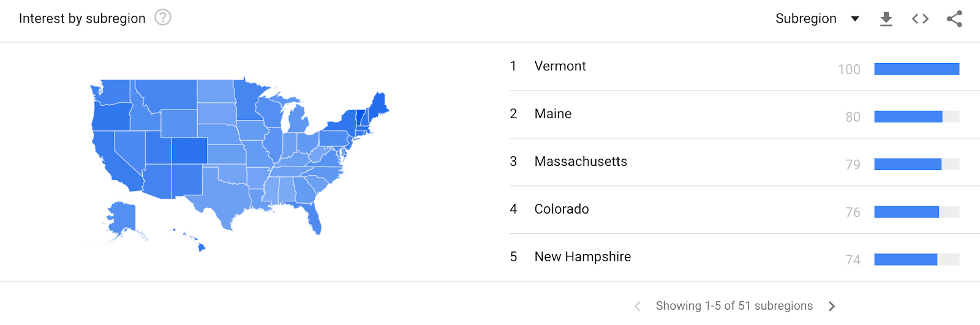
Task: Open the embed code icon
Action: (920, 19)
